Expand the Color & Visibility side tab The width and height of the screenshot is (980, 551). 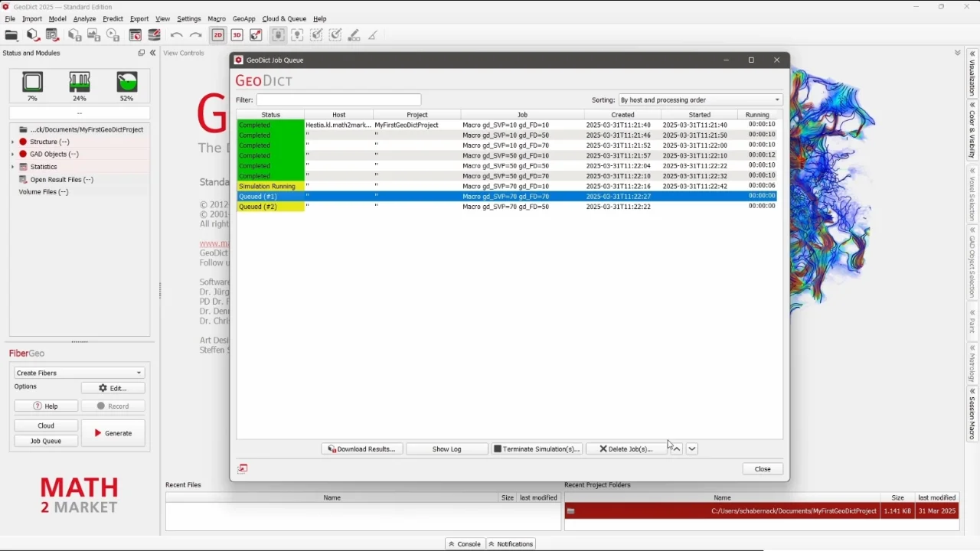[972, 132]
